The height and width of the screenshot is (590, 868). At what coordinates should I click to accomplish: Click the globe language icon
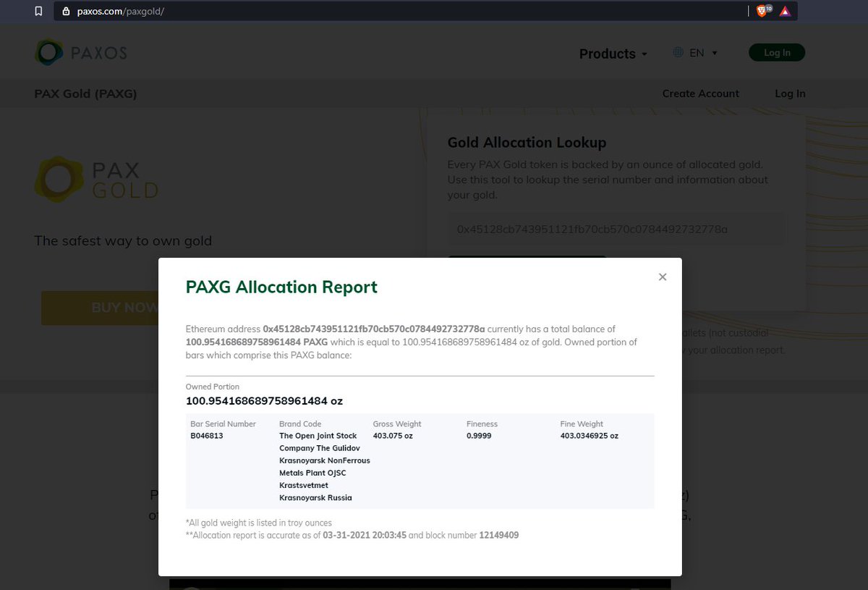click(678, 52)
